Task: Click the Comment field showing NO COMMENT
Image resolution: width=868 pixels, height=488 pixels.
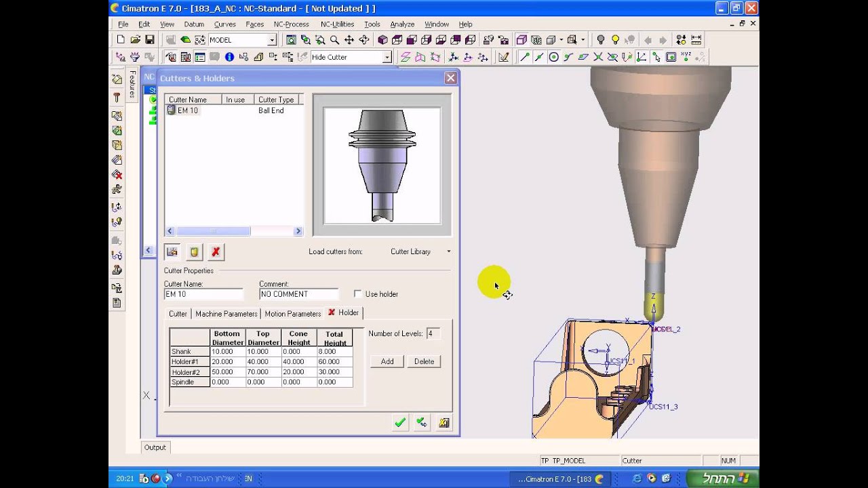Action: click(x=299, y=294)
